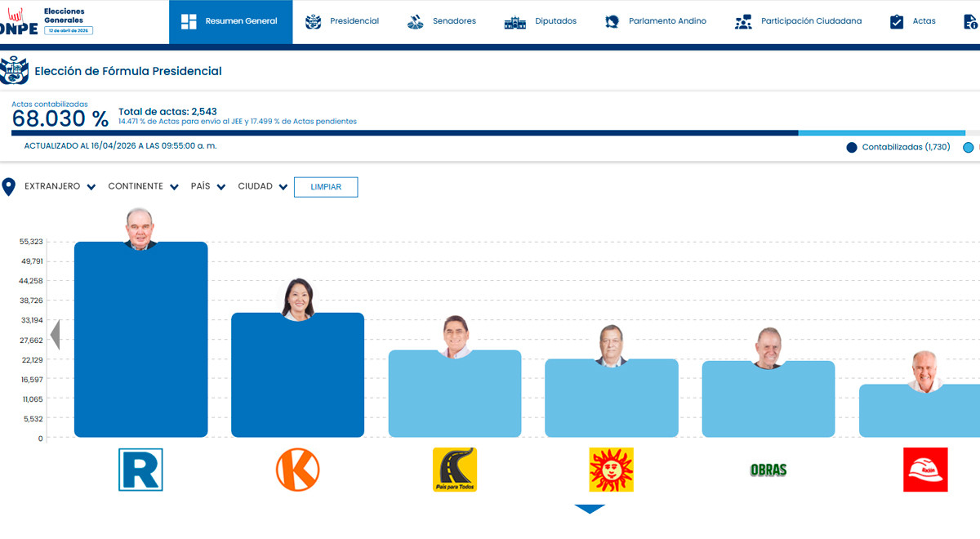Select the Participación Ciudadana icon
This screenshot has height=539, width=980.
coord(742,20)
